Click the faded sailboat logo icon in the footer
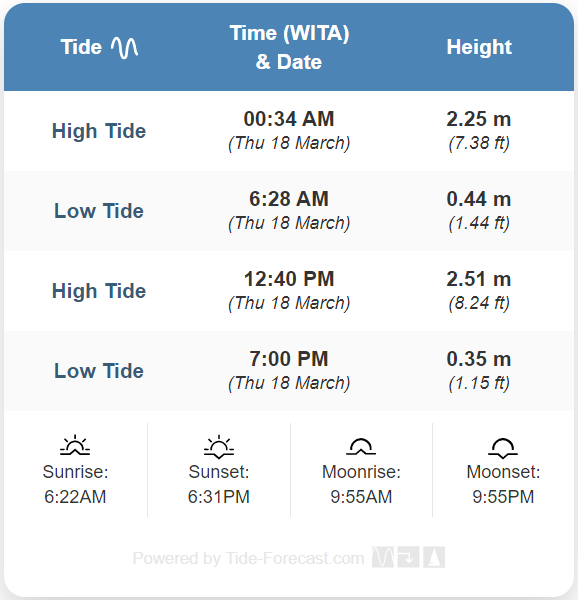578x600 pixels. [434, 557]
